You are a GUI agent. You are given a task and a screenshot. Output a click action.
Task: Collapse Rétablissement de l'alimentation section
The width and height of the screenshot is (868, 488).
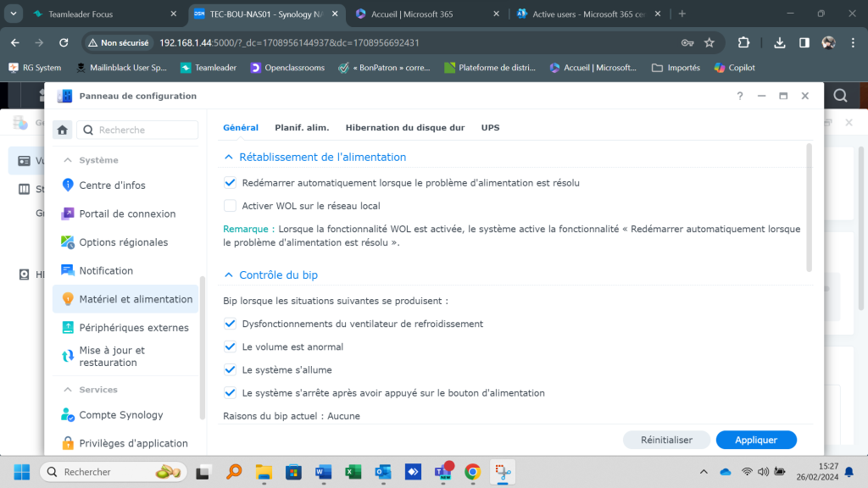pos(228,158)
